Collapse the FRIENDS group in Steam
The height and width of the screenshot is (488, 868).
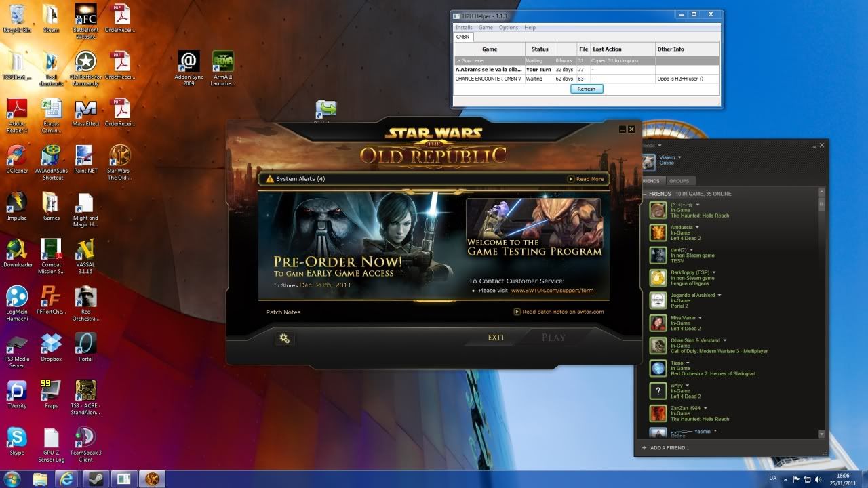644,194
